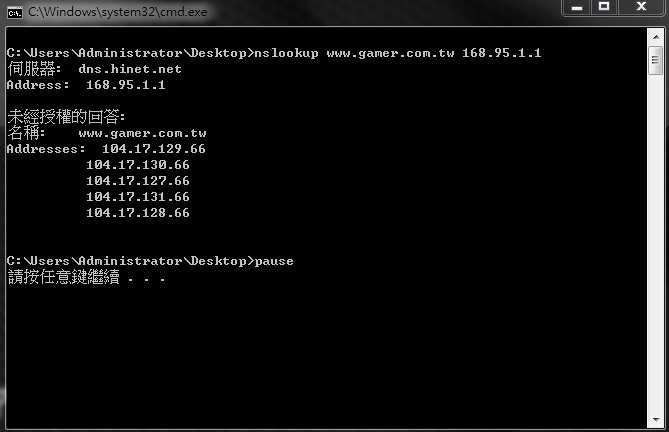Click the 名稱: label
This screenshot has height=432, width=669.
click(x=26, y=133)
